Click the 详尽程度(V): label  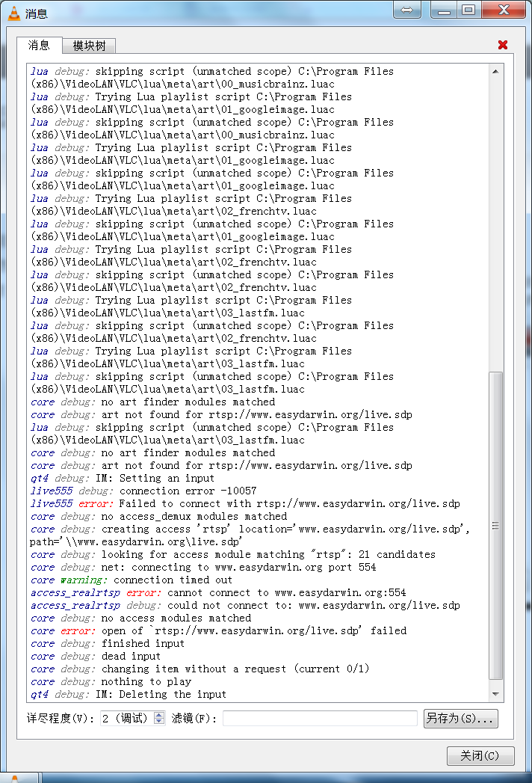pos(60,719)
